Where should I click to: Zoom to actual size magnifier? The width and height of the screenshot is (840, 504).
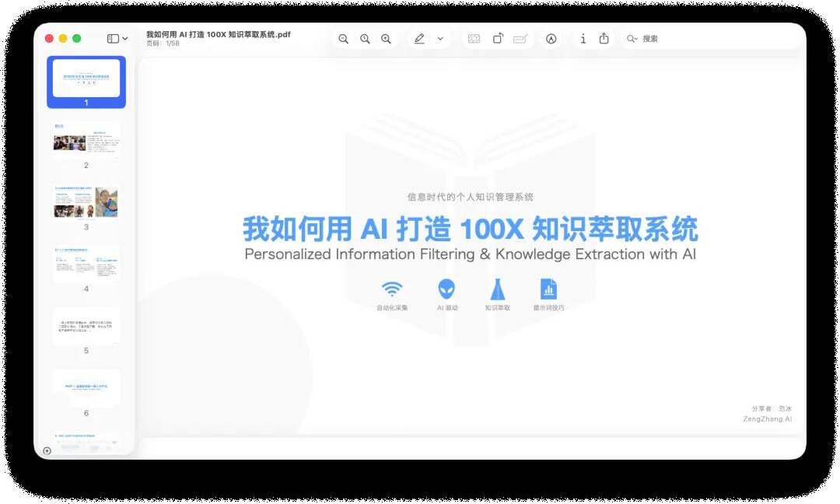[365, 39]
